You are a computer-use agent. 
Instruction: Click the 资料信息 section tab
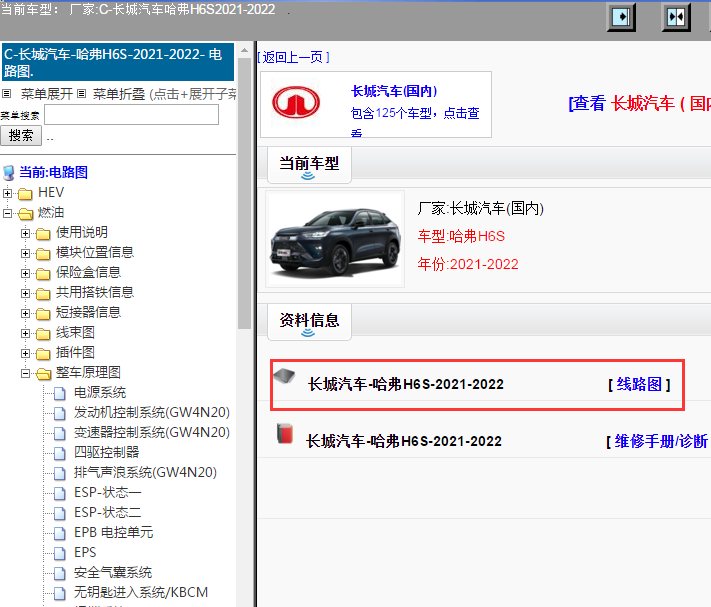(309, 322)
